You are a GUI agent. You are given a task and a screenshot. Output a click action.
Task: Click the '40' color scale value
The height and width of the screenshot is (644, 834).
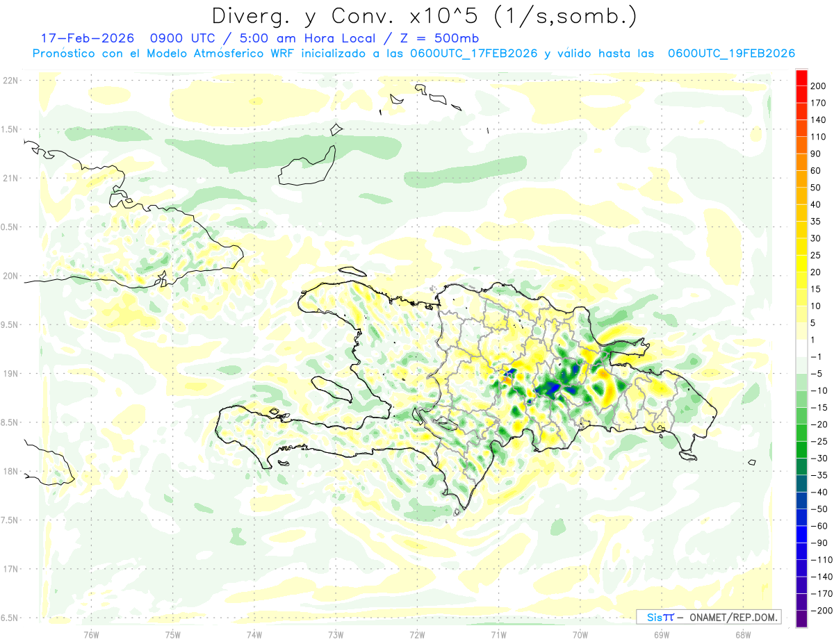(x=817, y=204)
